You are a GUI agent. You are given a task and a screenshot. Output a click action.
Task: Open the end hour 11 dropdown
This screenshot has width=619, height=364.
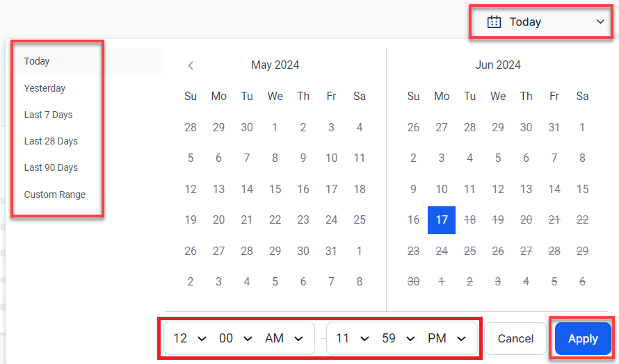(352, 339)
